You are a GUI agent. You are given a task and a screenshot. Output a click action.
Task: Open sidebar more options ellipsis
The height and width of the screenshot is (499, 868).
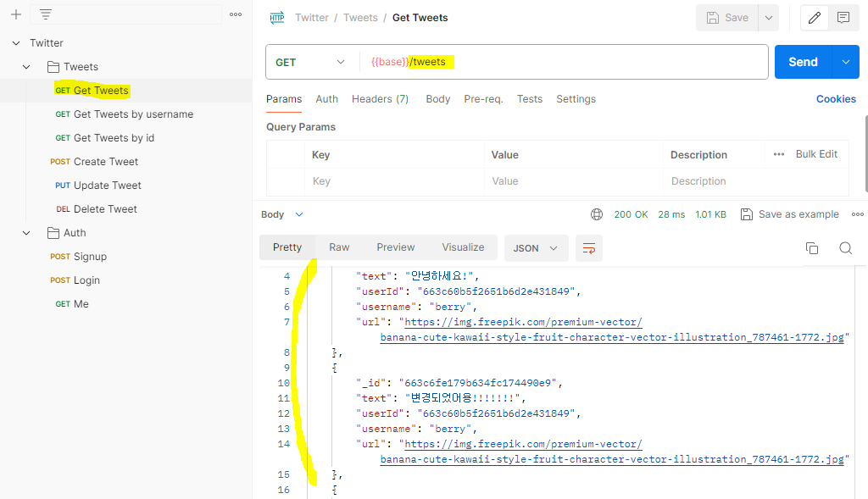(x=236, y=14)
